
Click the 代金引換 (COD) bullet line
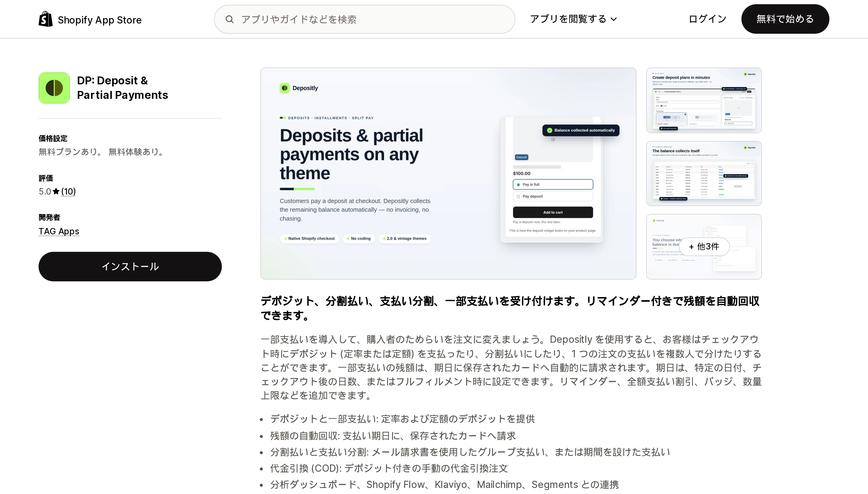[x=389, y=469]
